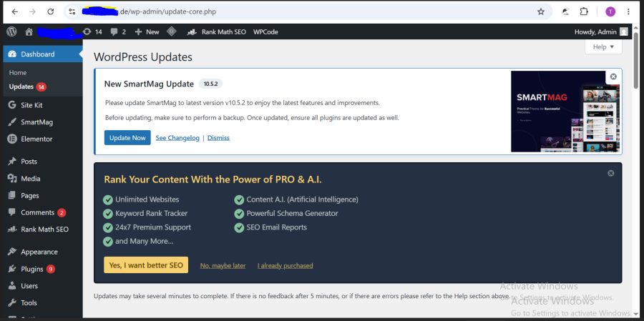644x321 pixels.
Task: Open Rank Math SEO in admin bar
Action: point(216,31)
